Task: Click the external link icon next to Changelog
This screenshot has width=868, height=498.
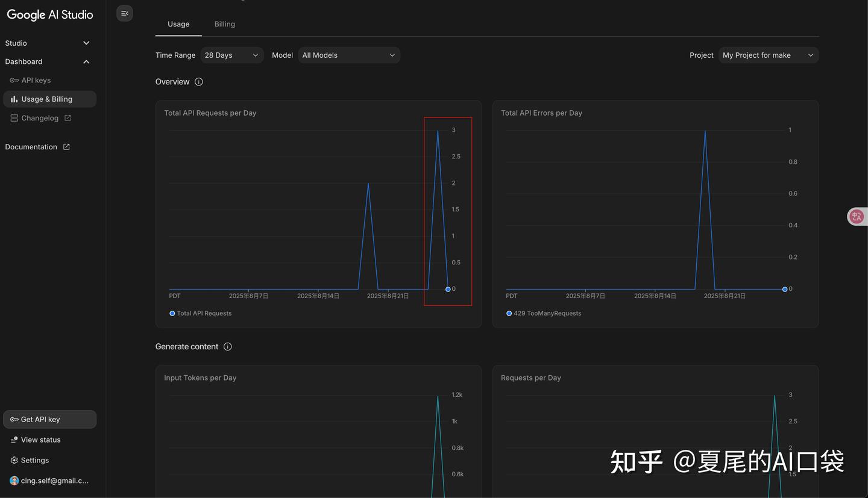Action: click(68, 118)
